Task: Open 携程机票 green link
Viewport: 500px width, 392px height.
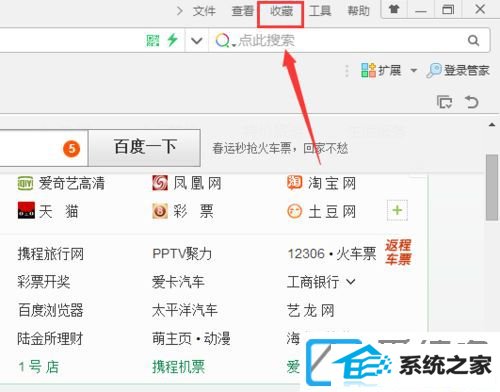Action: [179, 367]
